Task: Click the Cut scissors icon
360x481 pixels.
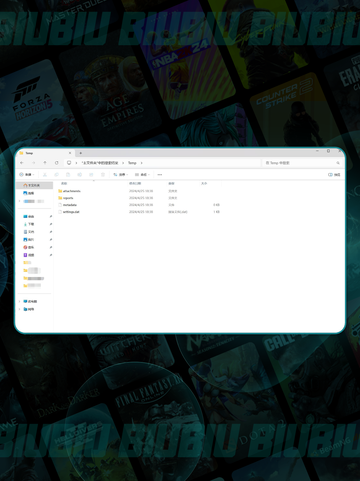Action: [45, 175]
